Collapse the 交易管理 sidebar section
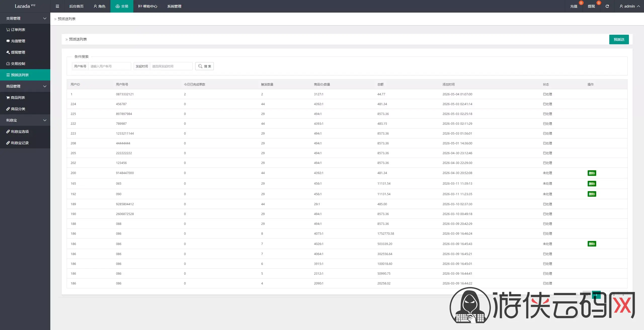Image resolution: width=644 pixels, height=330 pixels. pyautogui.click(x=25, y=18)
